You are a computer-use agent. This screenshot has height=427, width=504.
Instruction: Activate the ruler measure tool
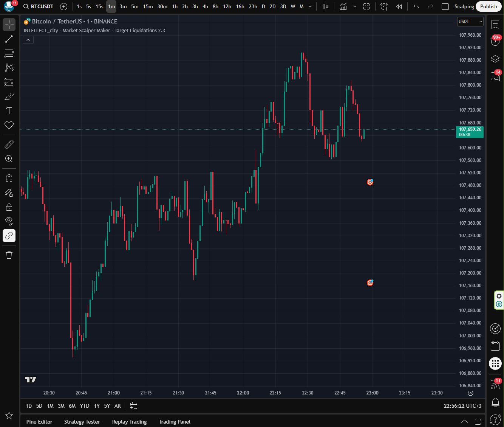(x=9, y=144)
